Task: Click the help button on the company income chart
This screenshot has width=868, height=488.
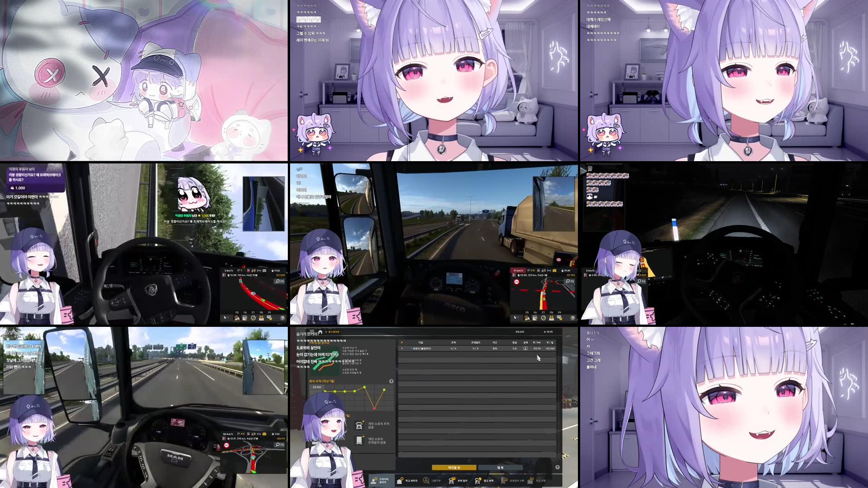Action: click(392, 382)
